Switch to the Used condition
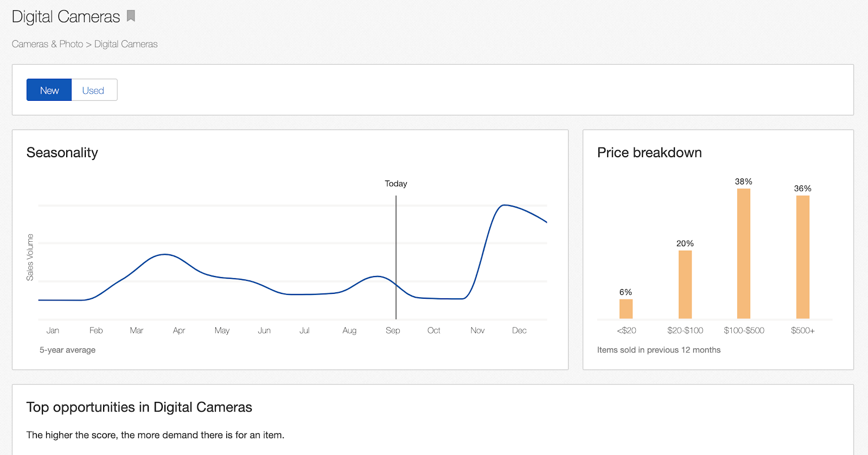This screenshot has width=868, height=455. [x=94, y=90]
